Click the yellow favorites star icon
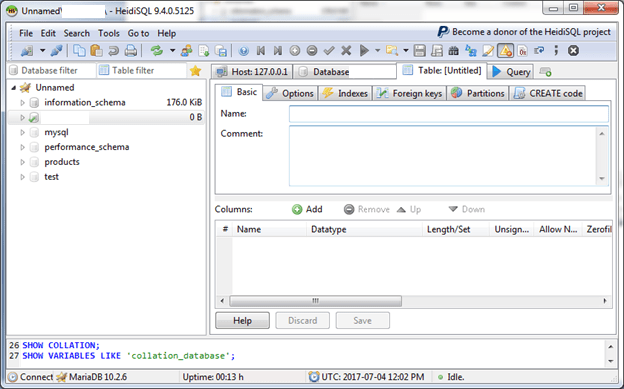This screenshot has width=624, height=389. 195,71
